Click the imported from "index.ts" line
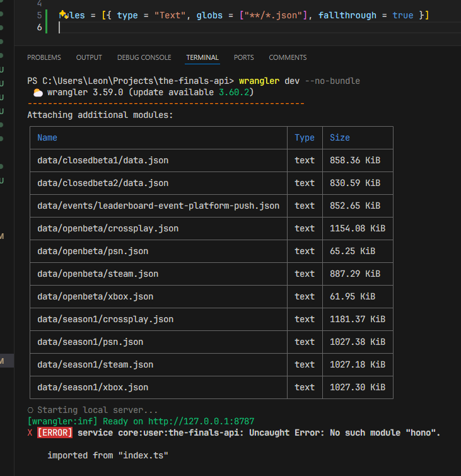This screenshot has height=476, width=461. click(108, 455)
